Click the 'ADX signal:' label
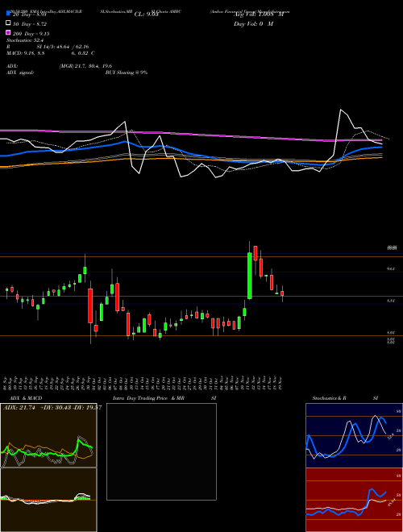 tap(20, 73)
